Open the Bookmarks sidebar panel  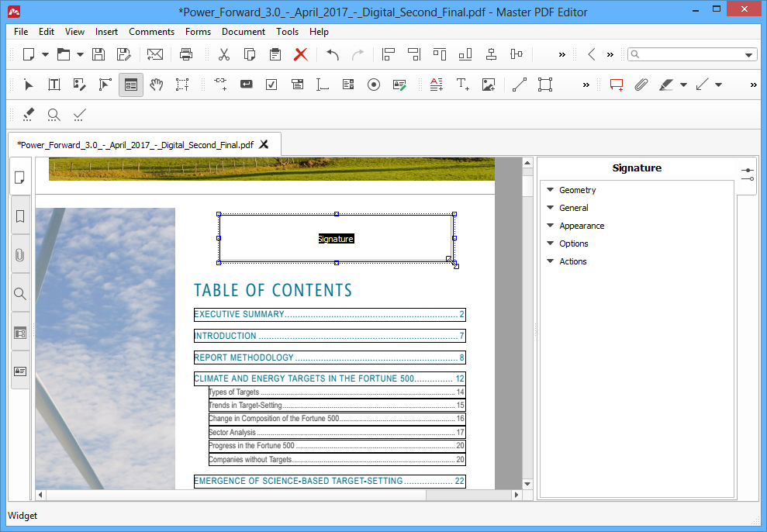(19, 216)
